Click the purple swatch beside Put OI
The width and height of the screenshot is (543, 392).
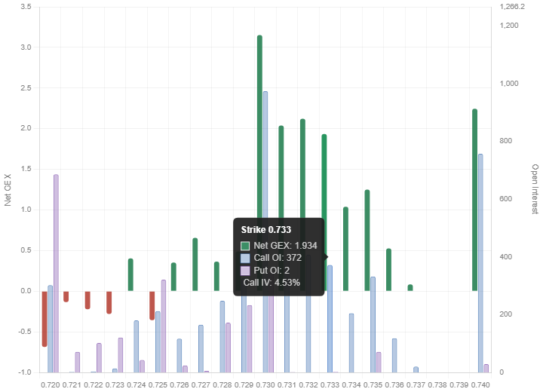245,271
